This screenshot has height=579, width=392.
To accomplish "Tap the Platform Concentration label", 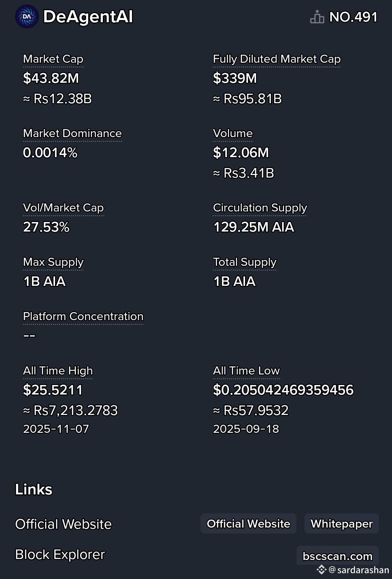I will [x=83, y=316].
